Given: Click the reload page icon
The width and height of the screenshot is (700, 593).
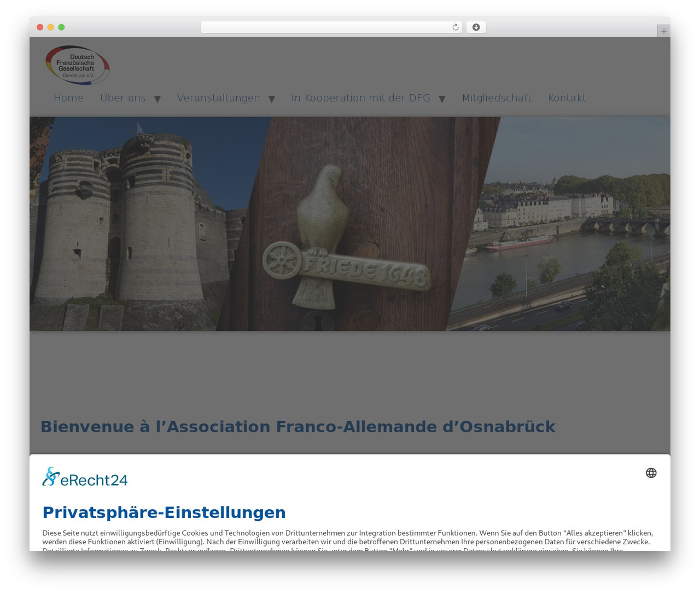Looking at the screenshot, I should coord(455,27).
